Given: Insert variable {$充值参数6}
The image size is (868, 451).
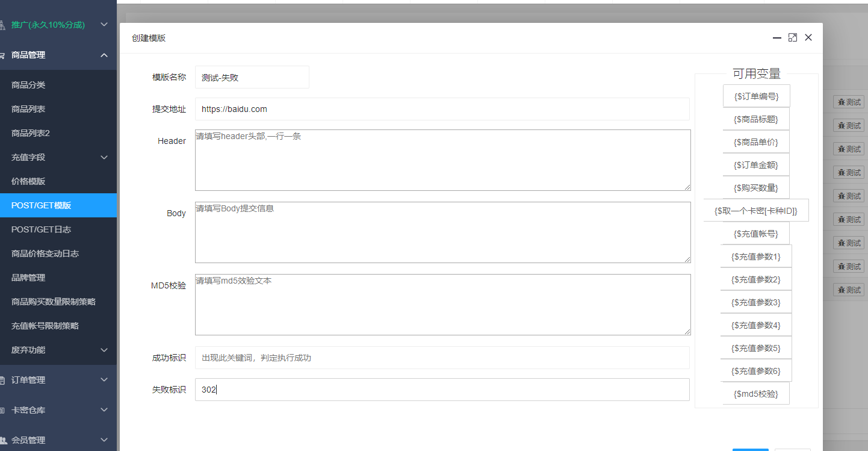Looking at the screenshot, I should [756, 371].
